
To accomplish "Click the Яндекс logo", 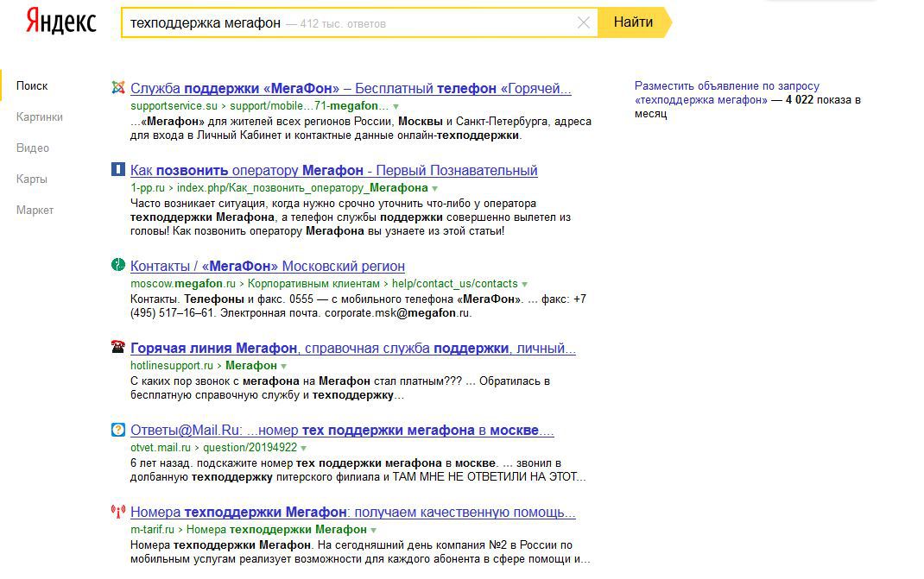I will pos(61,22).
